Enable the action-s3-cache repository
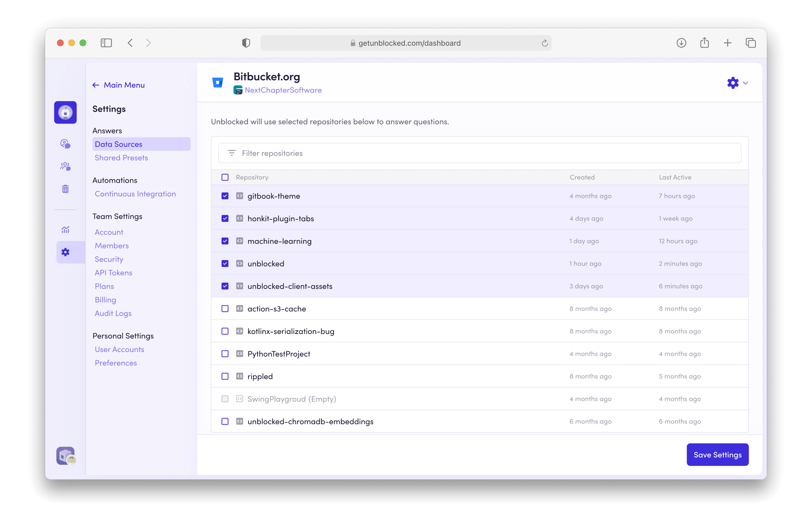 (x=225, y=308)
